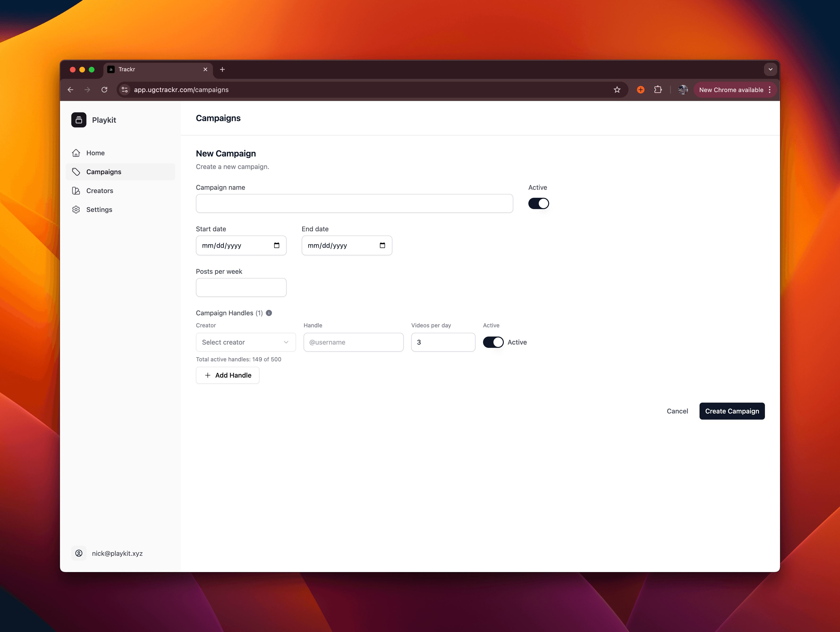
Task: Open the nick@playkit.xyz account menu
Action: tap(117, 553)
